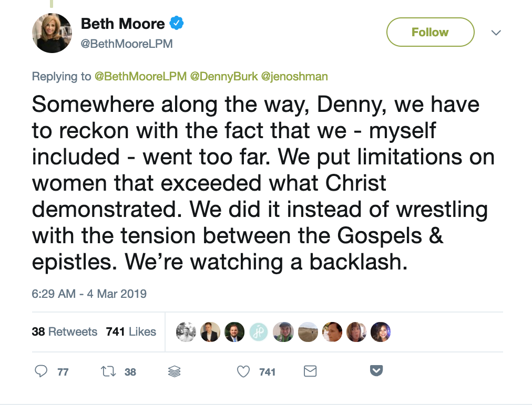Like the tweet with the heart icon

tap(243, 371)
